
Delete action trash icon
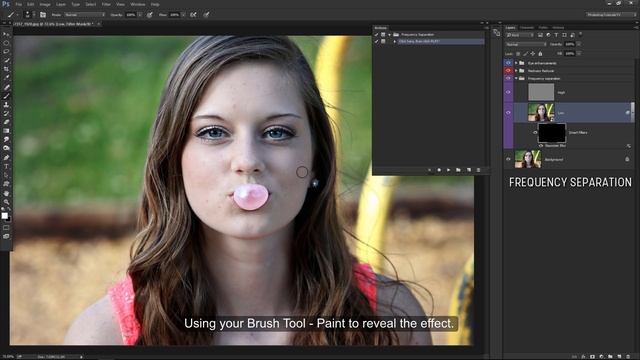pos(478,170)
